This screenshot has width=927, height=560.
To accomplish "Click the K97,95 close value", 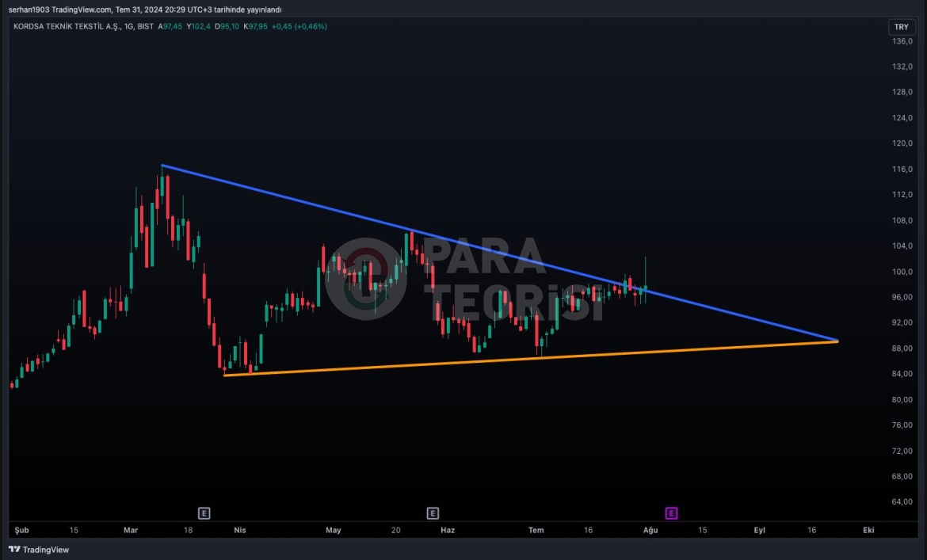I will tap(255, 27).
